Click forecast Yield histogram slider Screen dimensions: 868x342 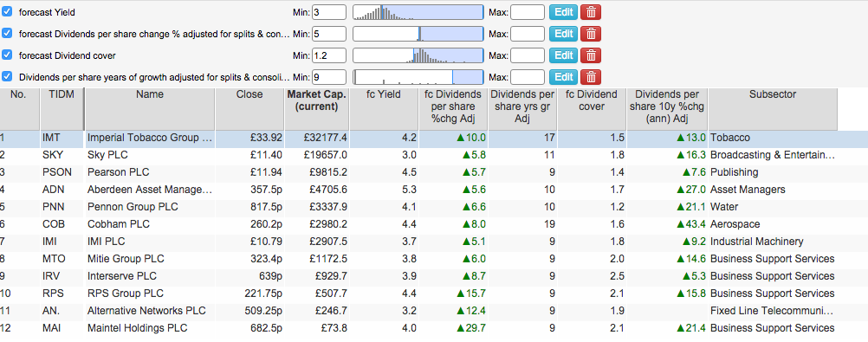tap(418, 12)
